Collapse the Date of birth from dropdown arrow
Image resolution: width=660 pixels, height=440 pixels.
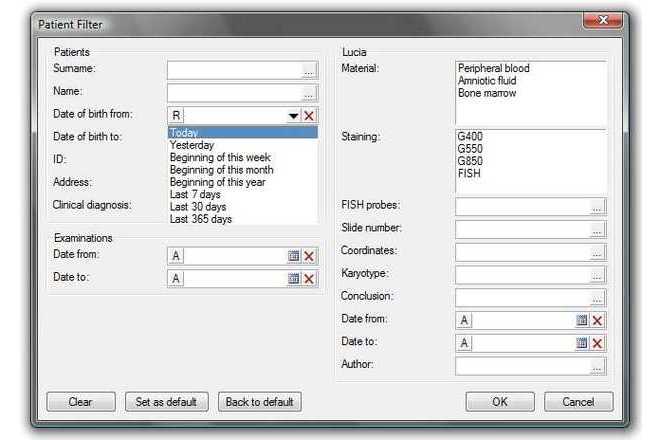click(294, 116)
